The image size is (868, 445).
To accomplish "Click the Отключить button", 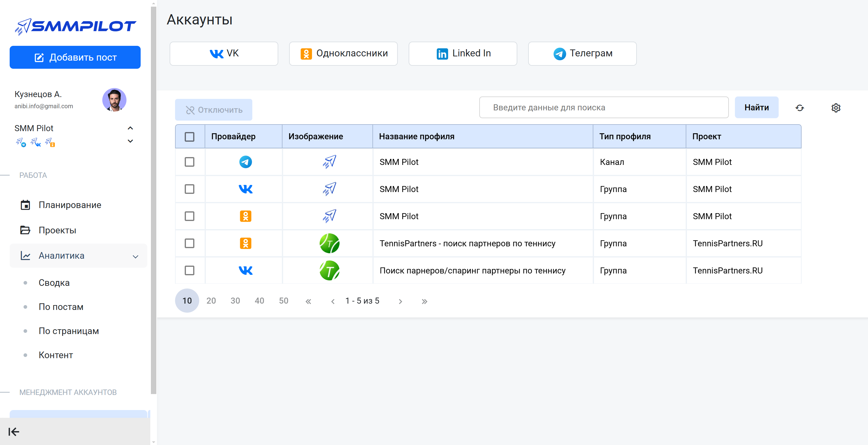I will tap(214, 110).
